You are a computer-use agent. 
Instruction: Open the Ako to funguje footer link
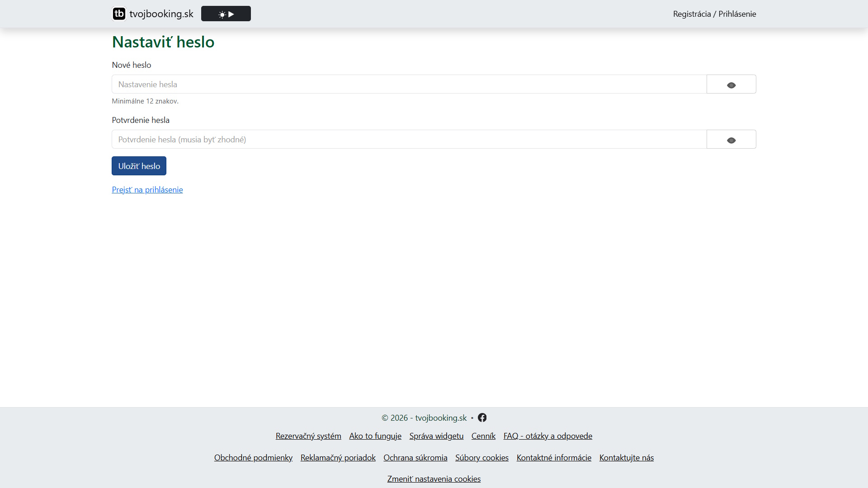[x=375, y=436]
